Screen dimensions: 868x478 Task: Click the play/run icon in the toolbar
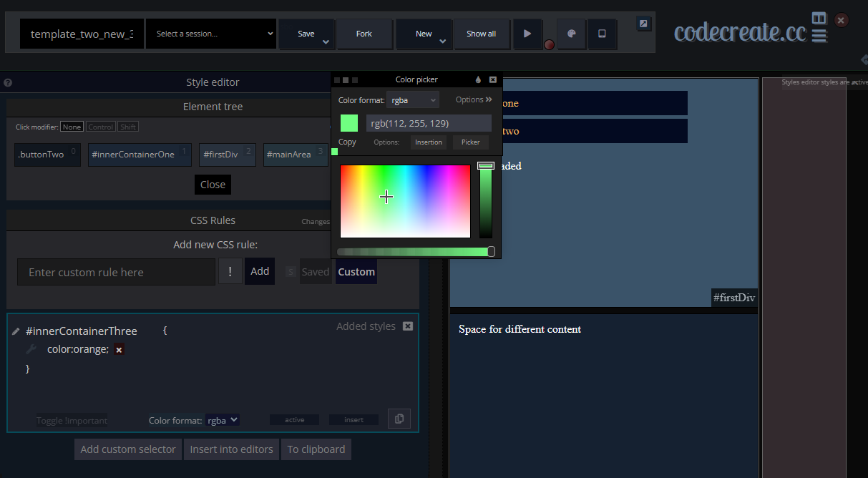(527, 34)
